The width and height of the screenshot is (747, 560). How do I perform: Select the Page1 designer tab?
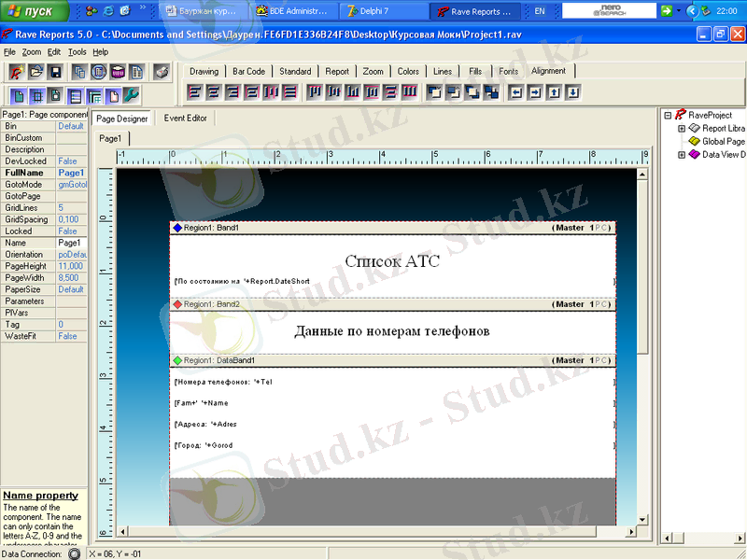click(110, 138)
